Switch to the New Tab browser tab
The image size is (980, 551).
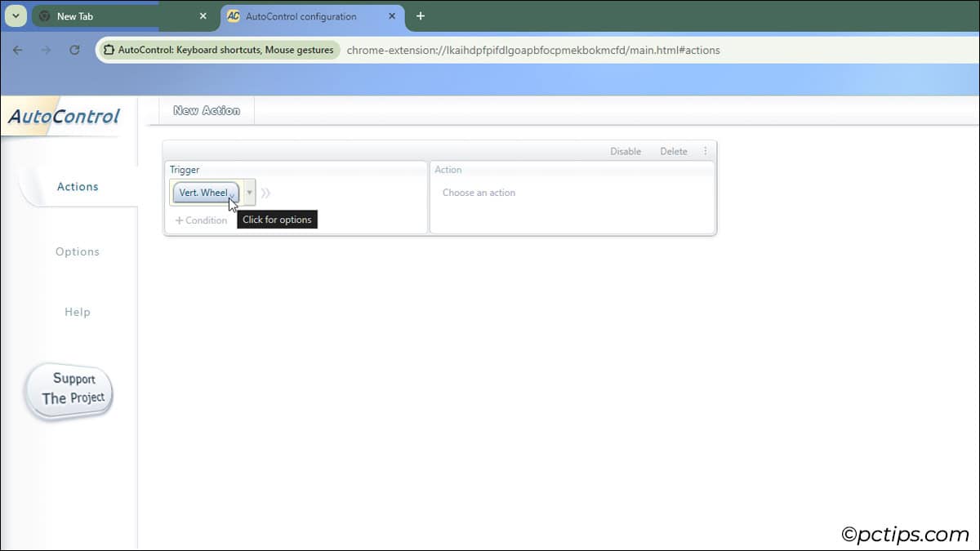point(123,16)
